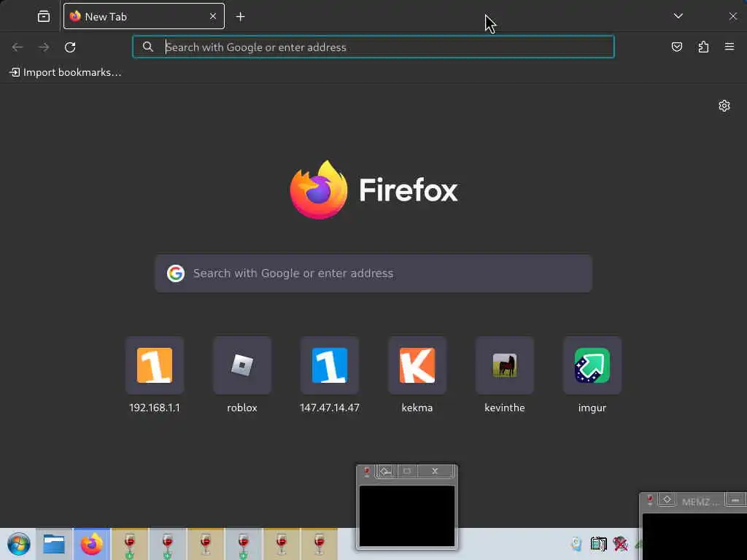The height and width of the screenshot is (560, 747).
Task: Go back with the back arrow
Action: pos(18,47)
